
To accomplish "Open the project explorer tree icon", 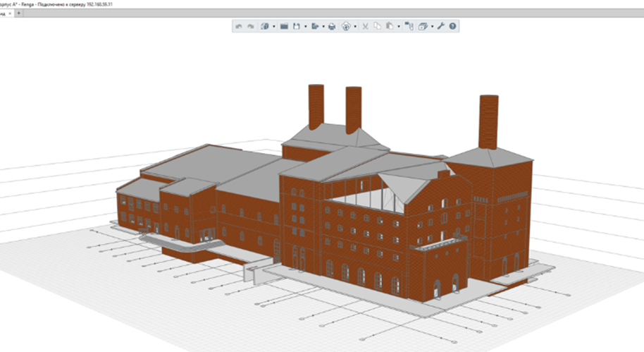I will point(409,26).
